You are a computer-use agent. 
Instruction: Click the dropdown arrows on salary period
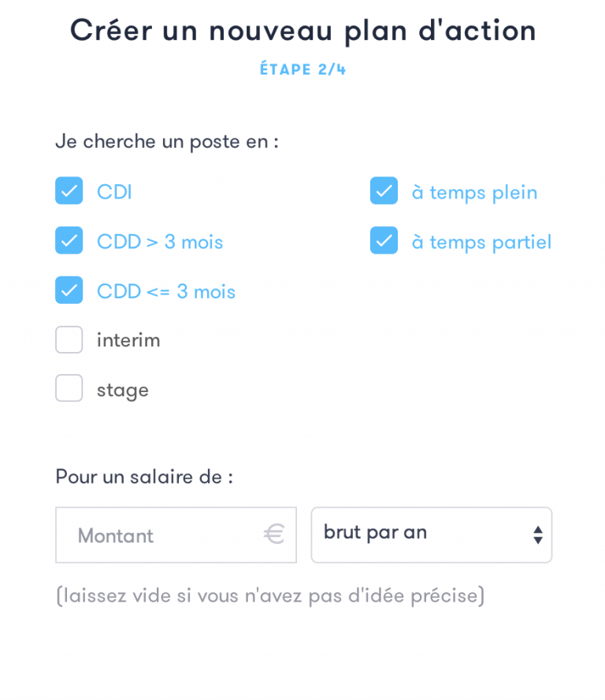click(x=537, y=535)
